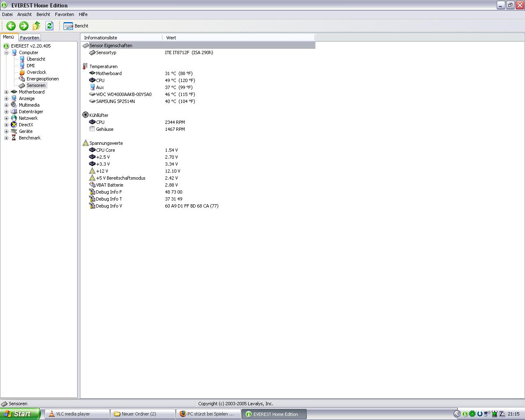Open the Windows Start button
Image resolution: width=525 pixels, height=420 pixels.
click(x=20, y=414)
